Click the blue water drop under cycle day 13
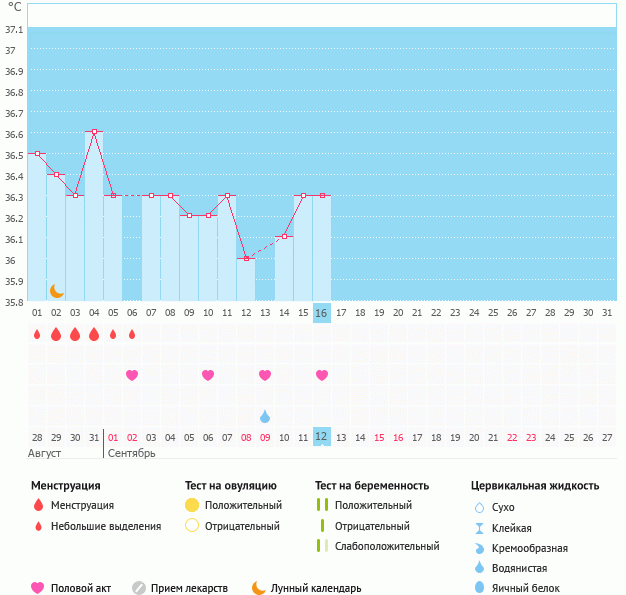 tap(265, 416)
